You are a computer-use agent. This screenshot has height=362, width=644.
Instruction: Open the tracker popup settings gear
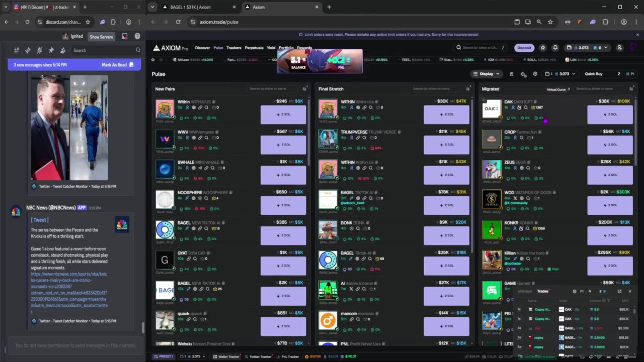pyautogui.click(x=575, y=291)
